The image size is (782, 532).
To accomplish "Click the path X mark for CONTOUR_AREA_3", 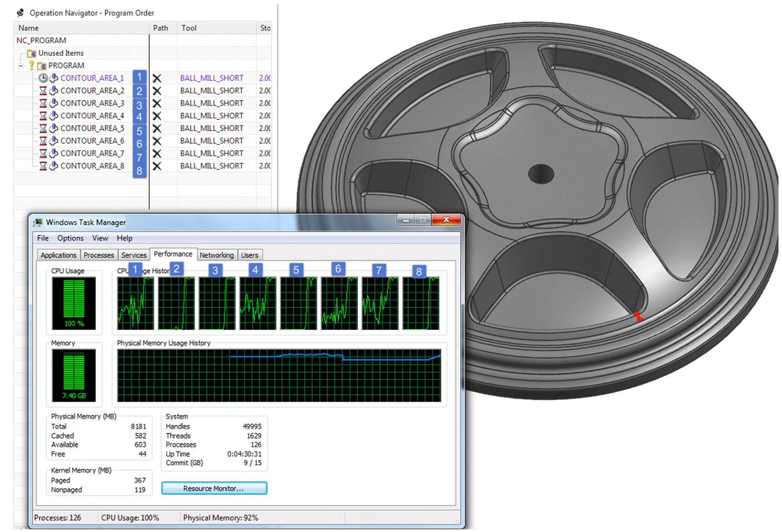I will 157,103.
